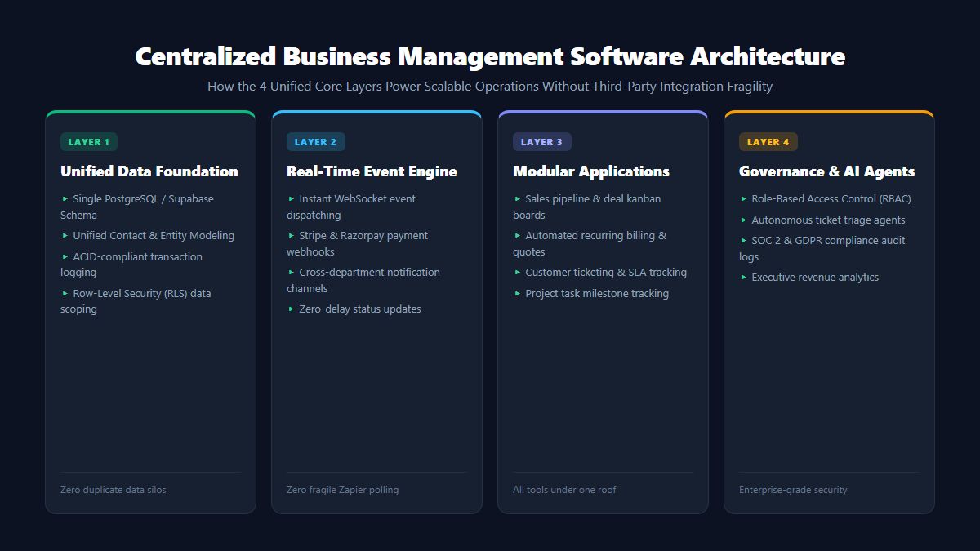Click 'Automated recurring billing & quotes' bullet
The image size is (980, 551).
(x=590, y=243)
